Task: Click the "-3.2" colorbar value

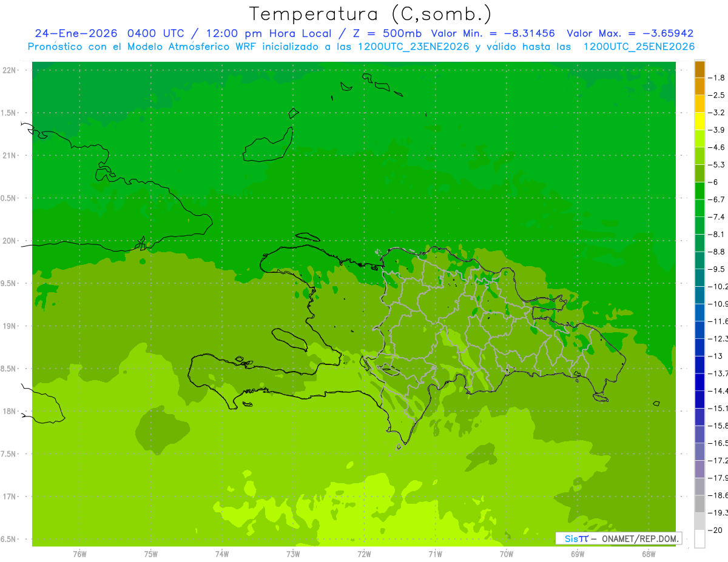Action: pos(717,113)
